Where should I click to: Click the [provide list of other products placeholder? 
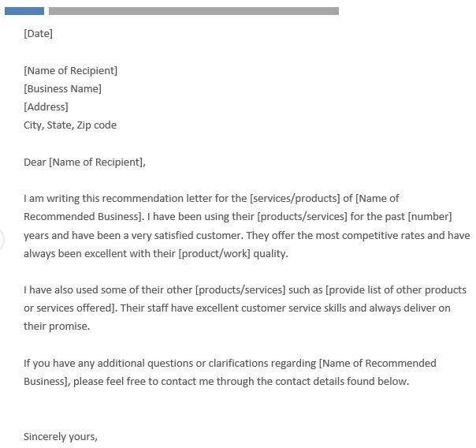(x=396, y=290)
